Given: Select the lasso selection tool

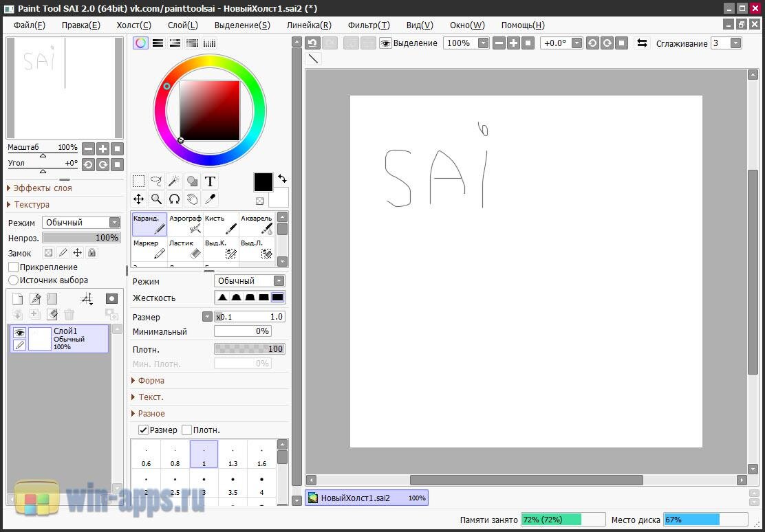Looking at the screenshot, I should pyautogui.click(x=156, y=181).
